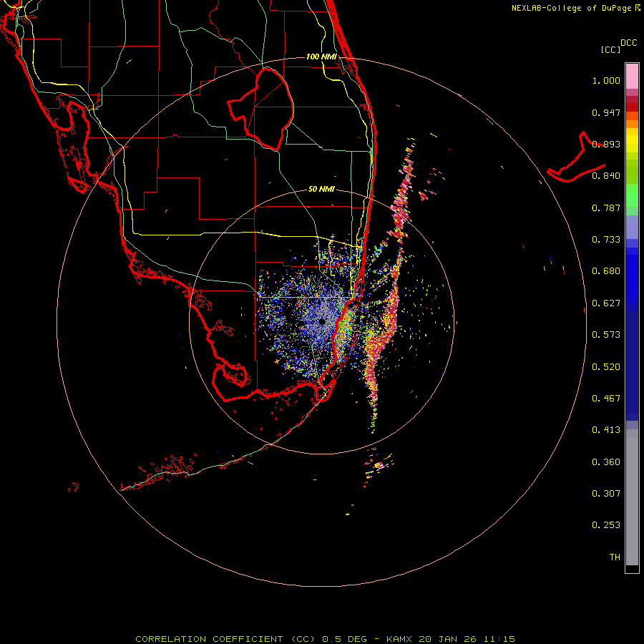This screenshot has height=644, width=644.
Task: Click the 0.360 legend value
Action: [606, 462]
